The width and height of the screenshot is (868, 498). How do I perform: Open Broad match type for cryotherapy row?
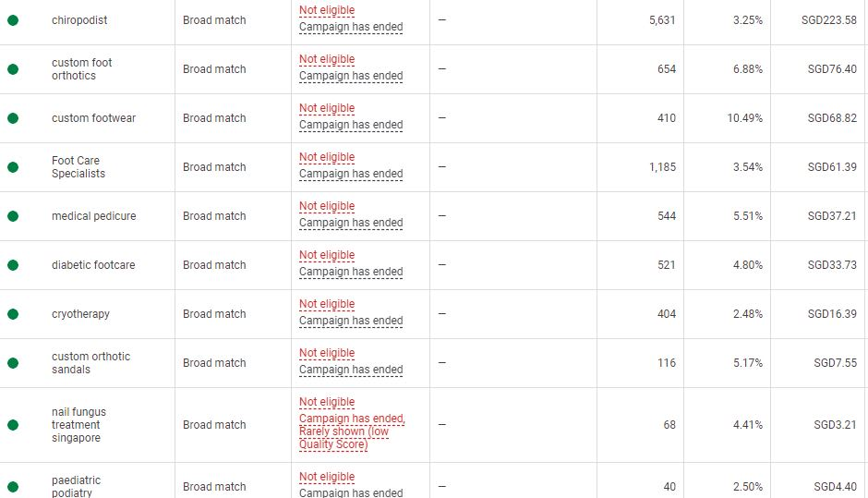(214, 314)
